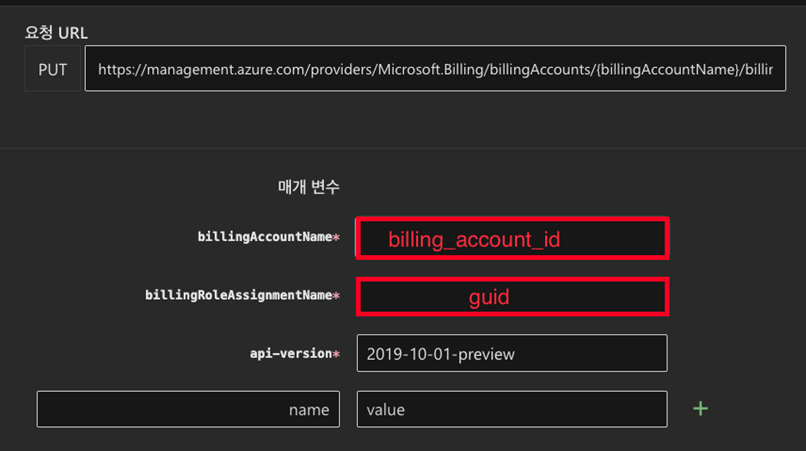806x451 pixels.
Task: Click required asterisk beside billingRoleAssignmentName
Action: (336, 296)
